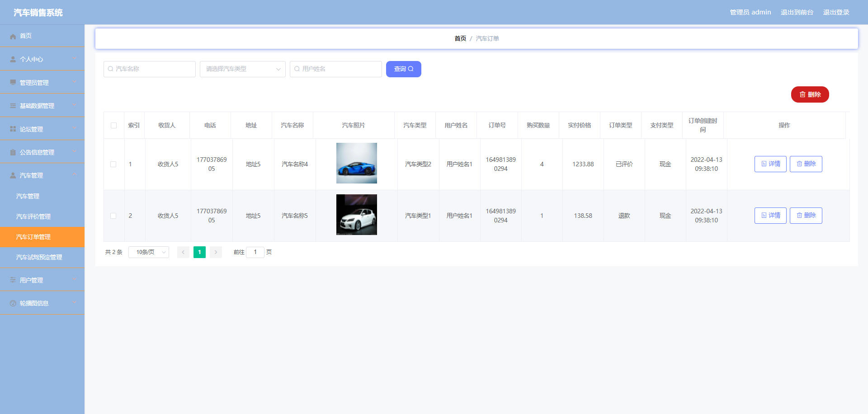The height and width of the screenshot is (414, 868).
Task: Open 汽车试驾预定管理 in the sidebar
Action: [39, 257]
